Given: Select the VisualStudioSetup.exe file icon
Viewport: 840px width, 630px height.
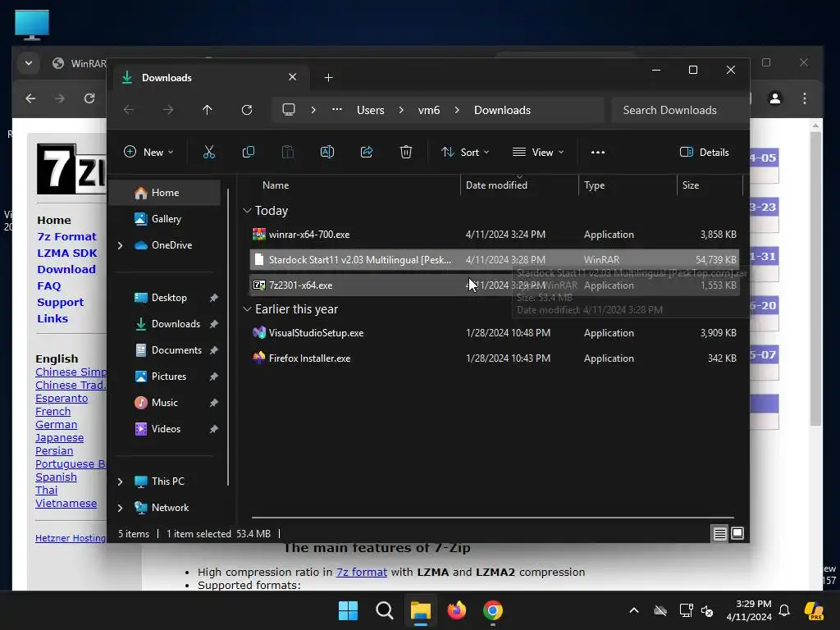Looking at the screenshot, I should point(259,333).
